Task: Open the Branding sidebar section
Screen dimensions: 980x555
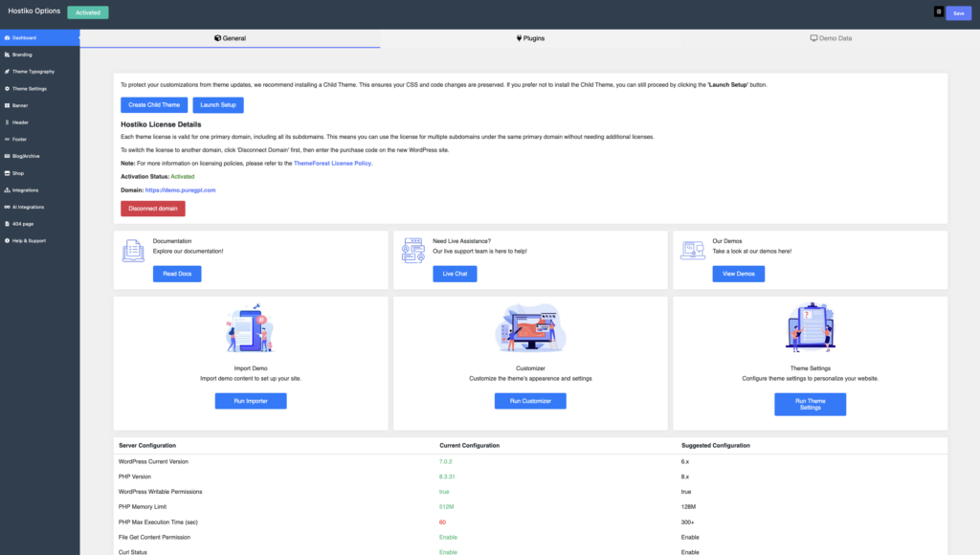Action: click(39, 55)
